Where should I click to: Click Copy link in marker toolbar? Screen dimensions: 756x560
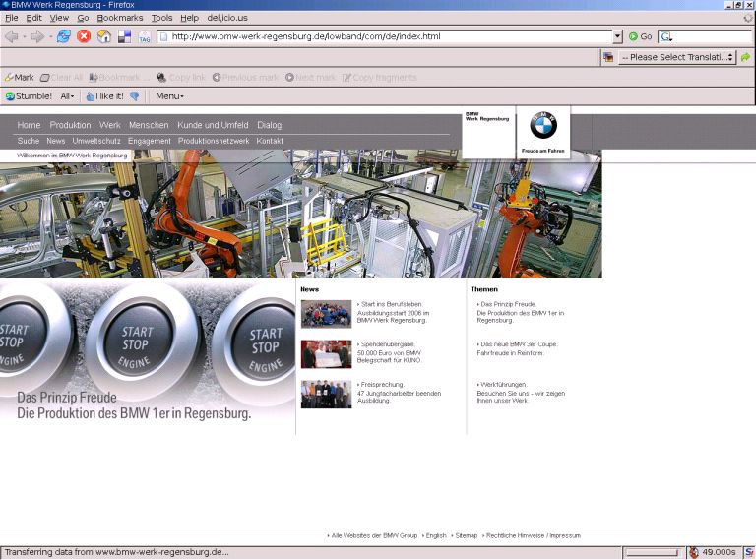click(x=182, y=78)
